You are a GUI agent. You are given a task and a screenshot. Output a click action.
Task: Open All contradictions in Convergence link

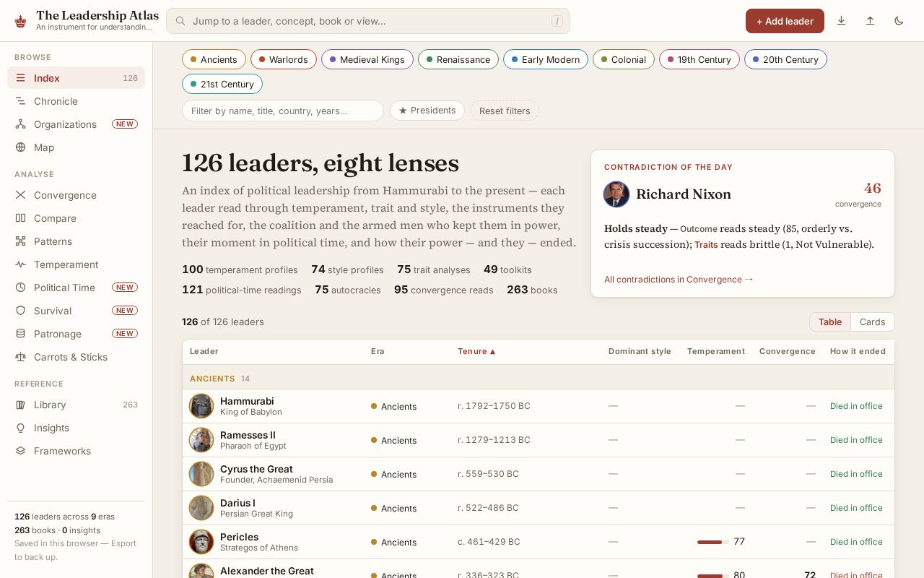679,279
